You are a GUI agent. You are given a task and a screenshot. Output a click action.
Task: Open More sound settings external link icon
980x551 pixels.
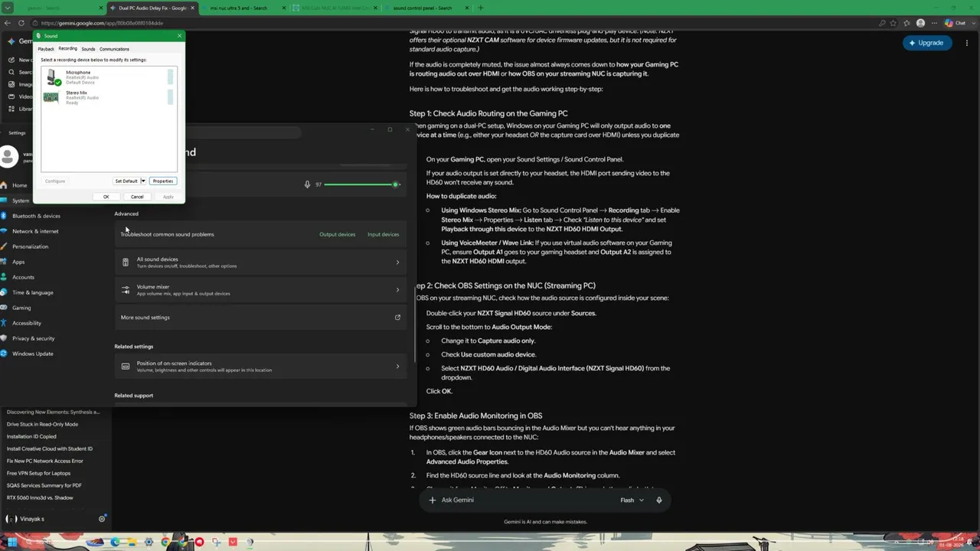(397, 318)
